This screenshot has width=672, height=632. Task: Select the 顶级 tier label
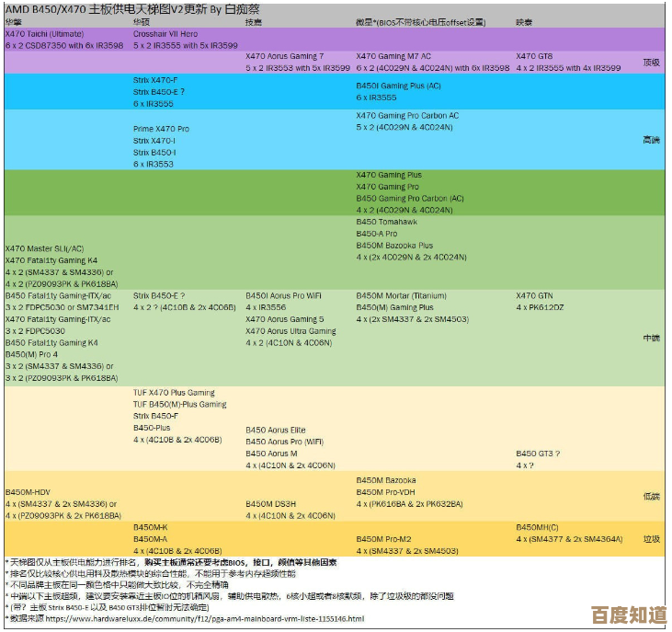pyautogui.click(x=651, y=63)
